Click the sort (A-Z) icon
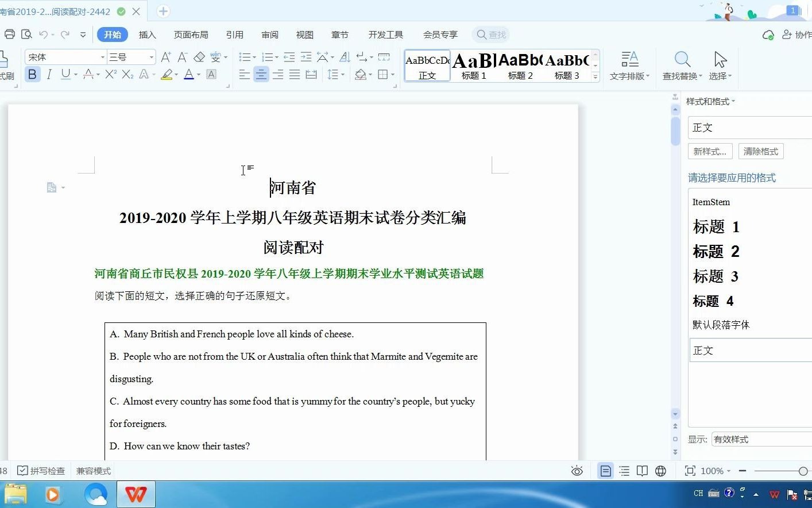The height and width of the screenshot is (508, 812). coord(345,57)
